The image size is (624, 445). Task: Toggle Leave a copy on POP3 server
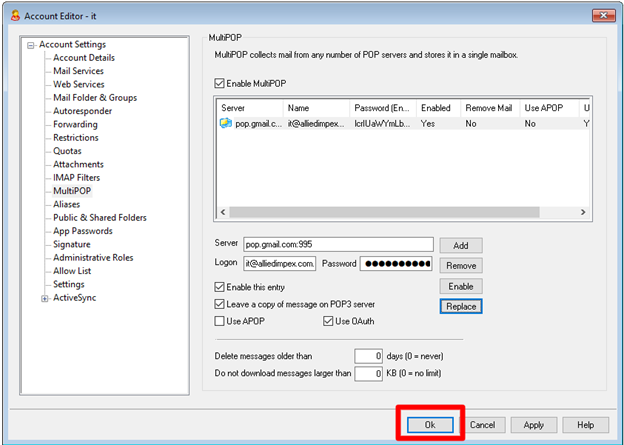(x=220, y=304)
